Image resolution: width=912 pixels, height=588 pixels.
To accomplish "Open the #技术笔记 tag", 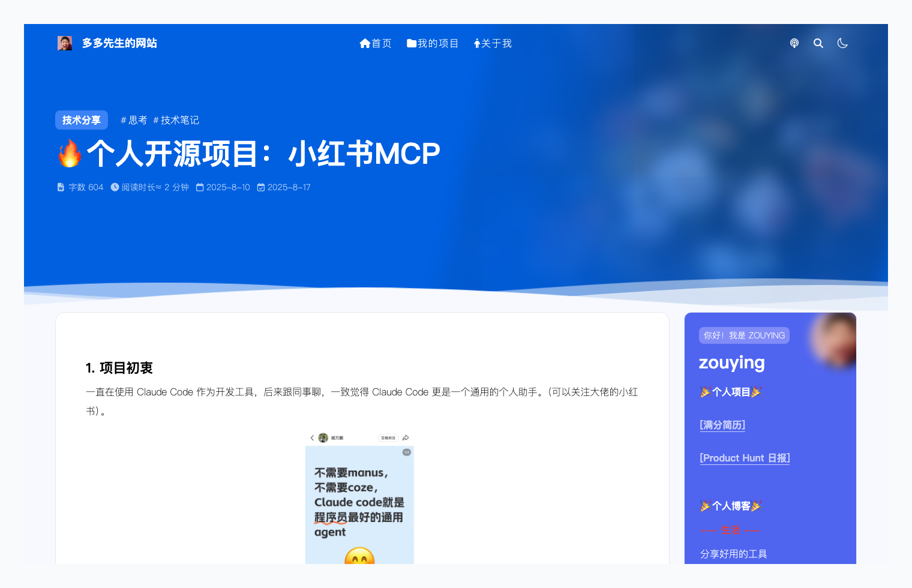I will point(176,120).
